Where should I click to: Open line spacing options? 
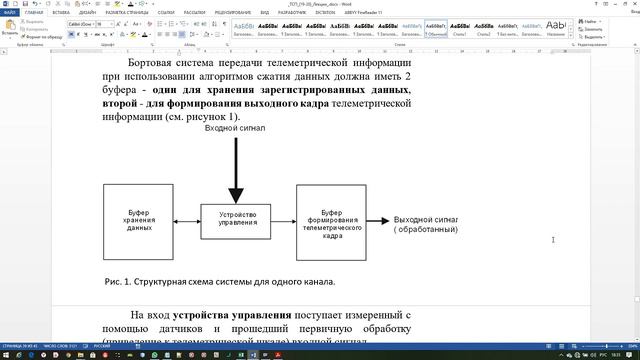193,35
